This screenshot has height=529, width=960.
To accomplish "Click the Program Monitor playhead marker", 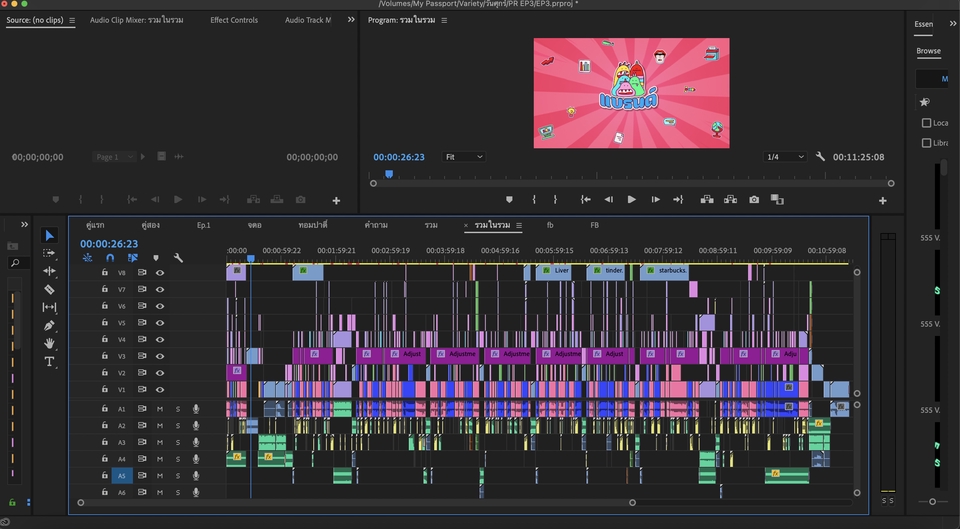I will (389, 174).
